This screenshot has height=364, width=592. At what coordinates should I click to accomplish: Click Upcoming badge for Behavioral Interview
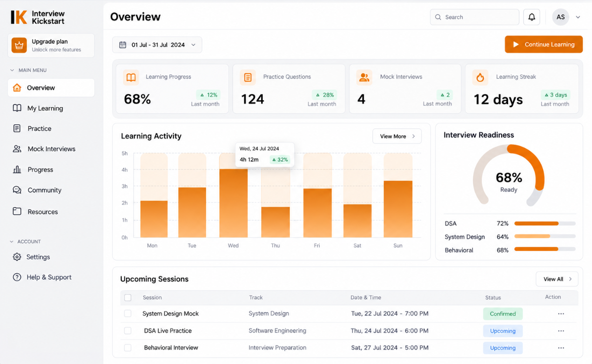503,348
